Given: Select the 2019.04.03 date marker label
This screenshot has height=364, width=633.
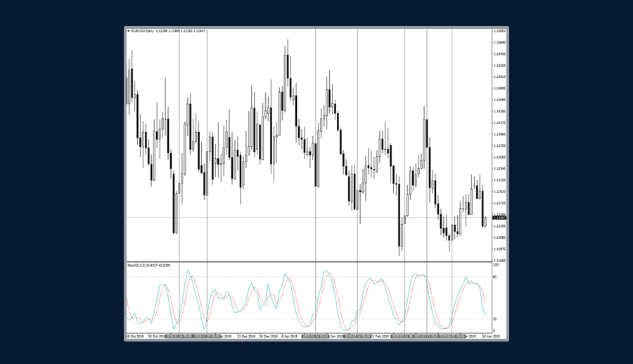Looking at the screenshot, I should pos(452,337).
